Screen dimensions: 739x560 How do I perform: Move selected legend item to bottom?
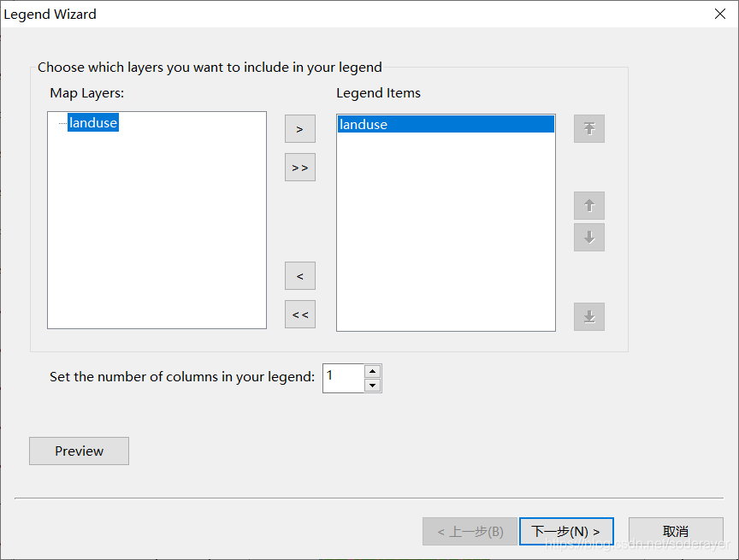pos(589,316)
